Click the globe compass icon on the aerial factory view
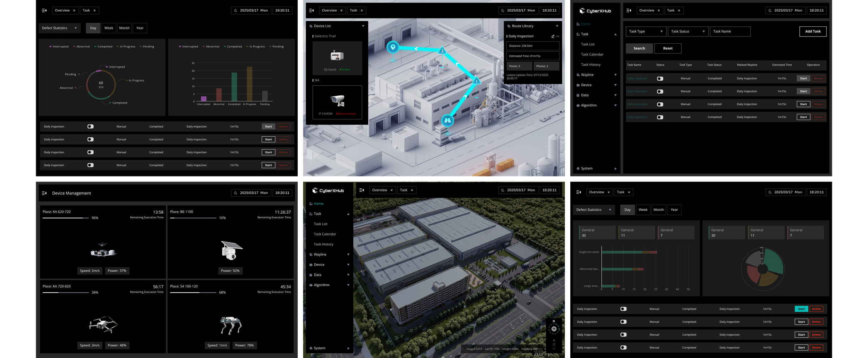This screenshot has height=358, width=868. coord(554,329)
